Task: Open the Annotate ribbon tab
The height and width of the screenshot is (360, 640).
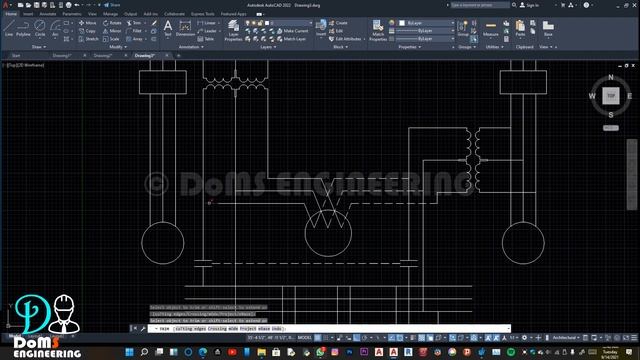Action: (x=47, y=14)
